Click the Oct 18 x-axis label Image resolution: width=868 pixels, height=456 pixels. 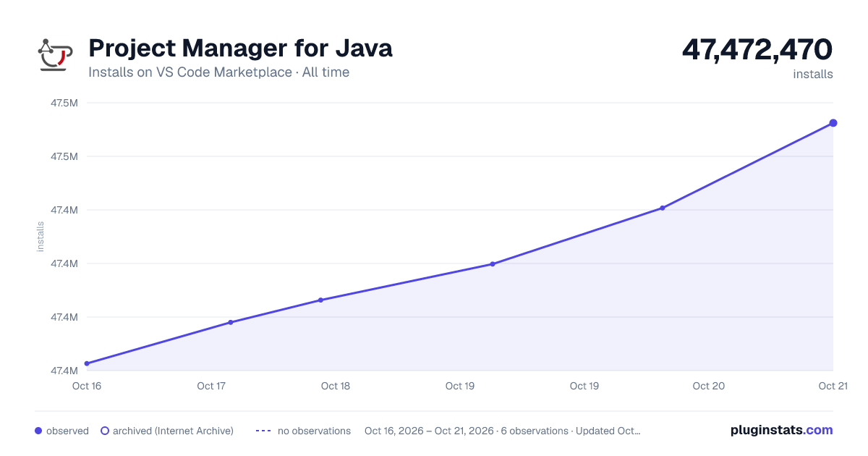[x=336, y=386]
